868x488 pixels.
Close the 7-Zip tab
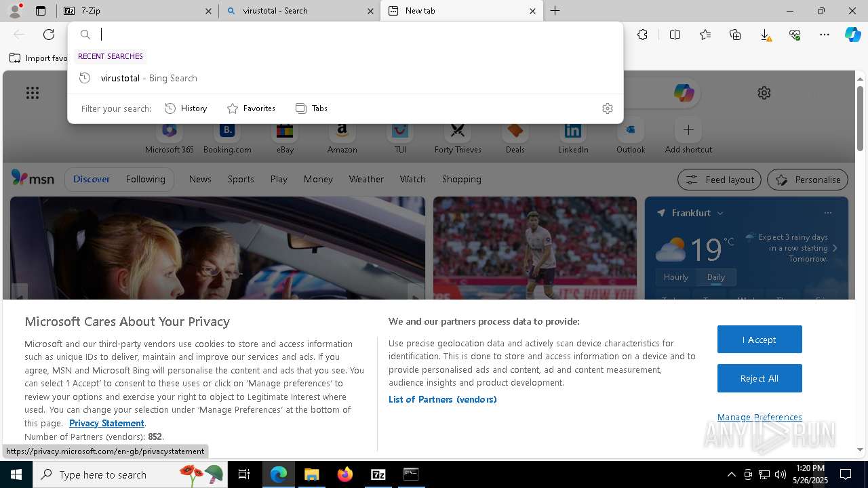click(208, 11)
